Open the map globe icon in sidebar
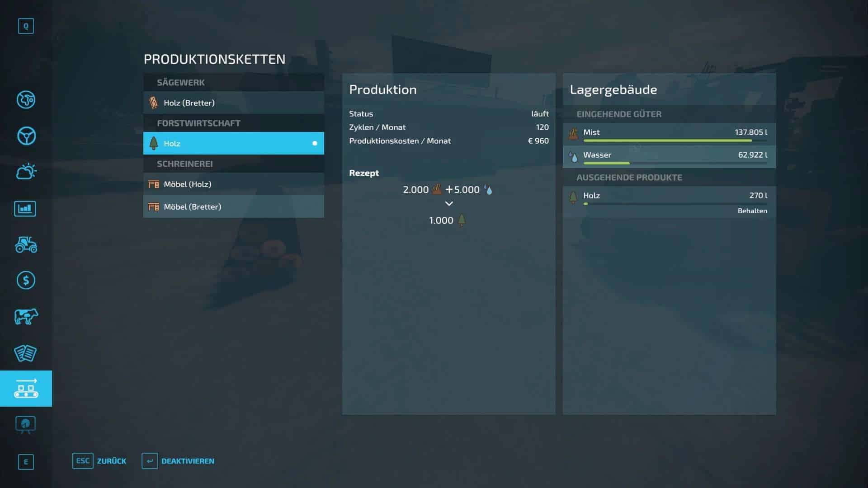868x488 pixels. [x=26, y=99]
